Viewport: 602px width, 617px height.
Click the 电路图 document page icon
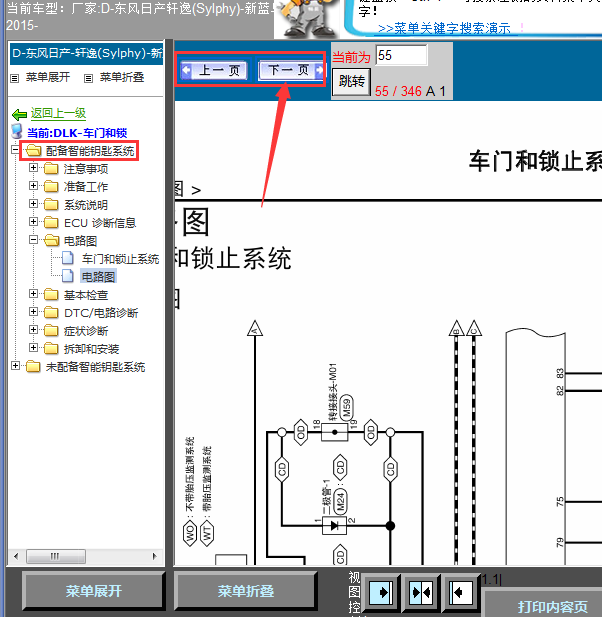coord(68,276)
